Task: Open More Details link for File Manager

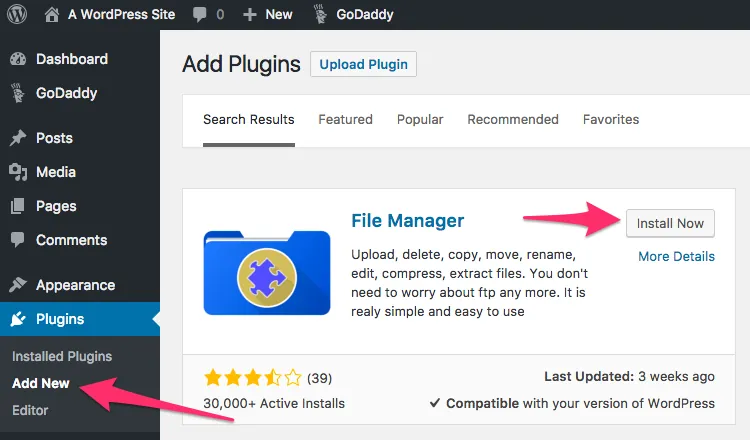Action: point(676,256)
